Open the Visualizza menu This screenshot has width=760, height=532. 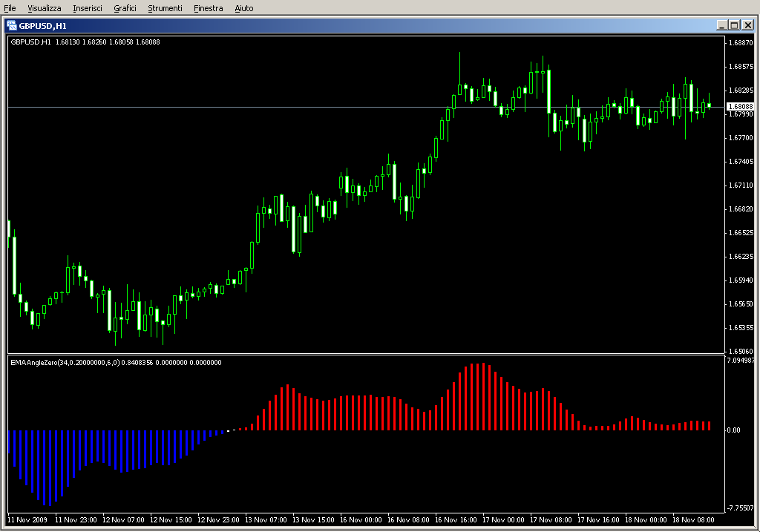click(x=45, y=8)
